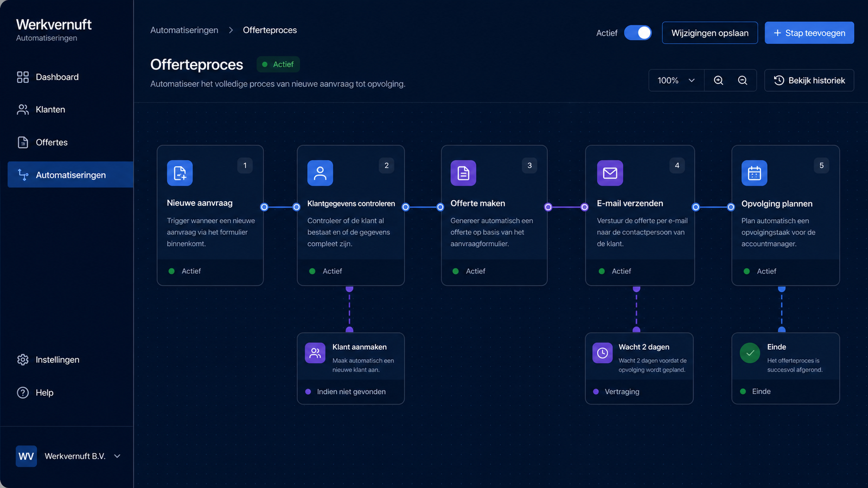Zoom out of the workflow canvas
This screenshot has height=488, width=868.
pyautogui.click(x=743, y=80)
